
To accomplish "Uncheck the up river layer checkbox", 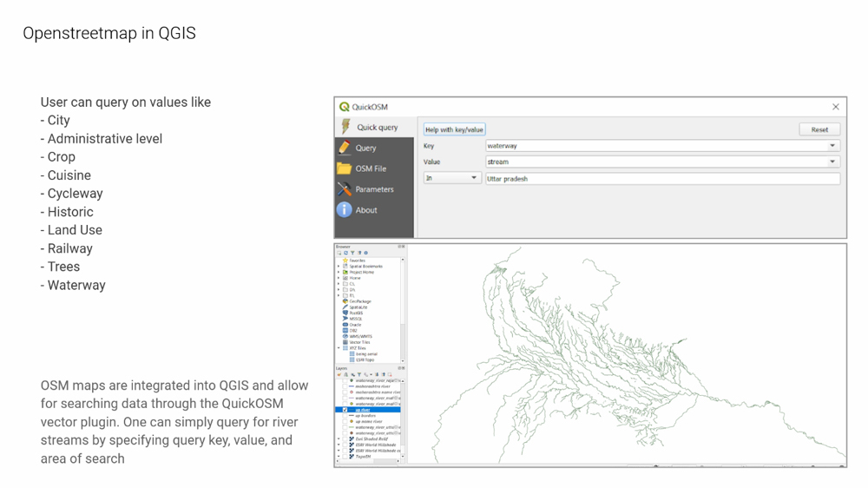I will click(x=345, y=410).
